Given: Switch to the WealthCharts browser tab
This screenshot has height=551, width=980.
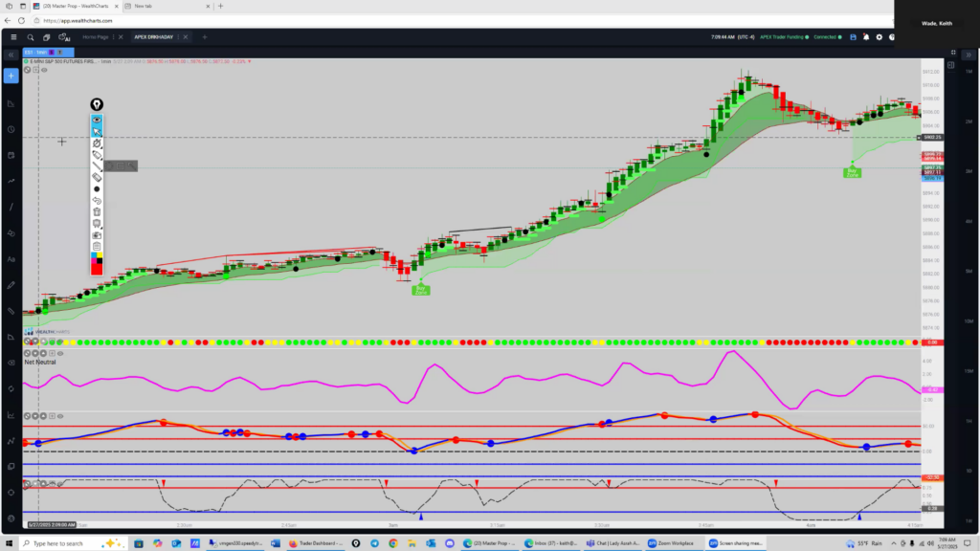Looking at the screenshot, I should (76, 7).
